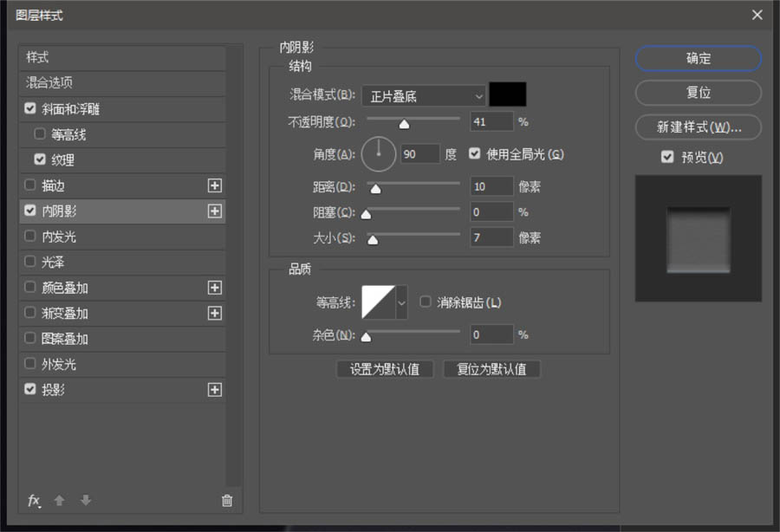
Task: Click the effects list vertical scrollbar
Action: tap(234, 266)
